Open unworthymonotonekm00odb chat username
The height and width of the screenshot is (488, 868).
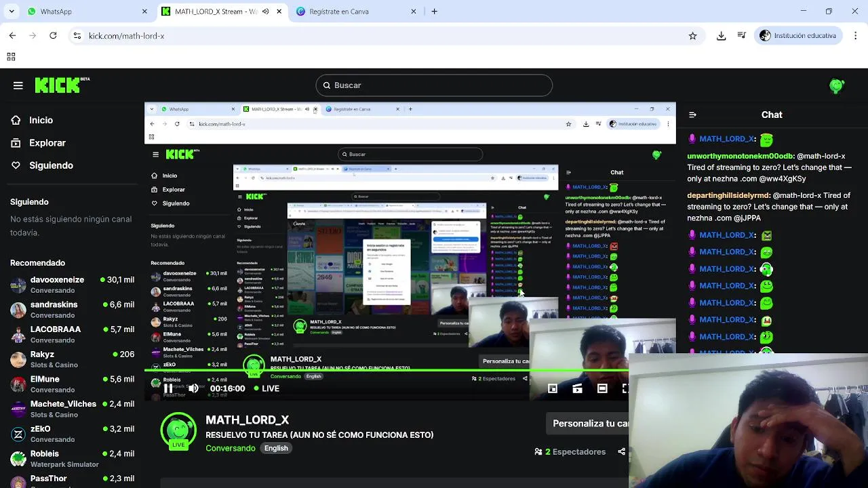740,156
